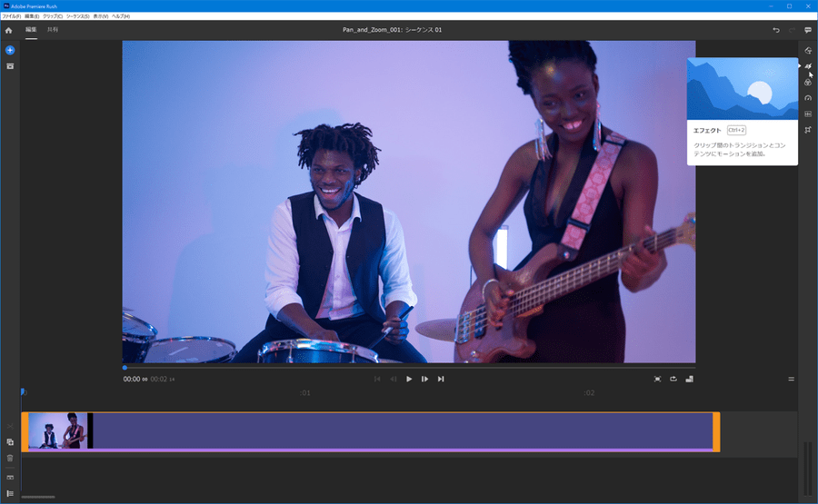Open the Titles panel icon
The image size is (818, 504).
pos(808,50)
